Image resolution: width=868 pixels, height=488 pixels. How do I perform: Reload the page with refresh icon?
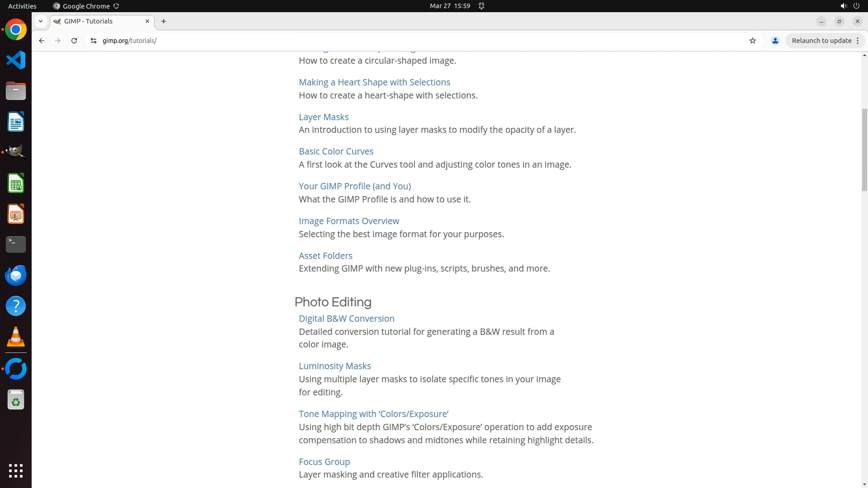point(74,41)
